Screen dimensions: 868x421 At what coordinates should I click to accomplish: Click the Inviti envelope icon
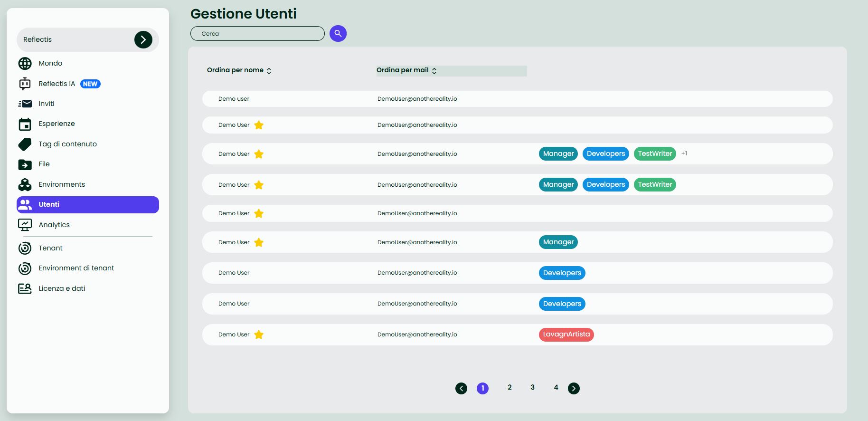[25, 104]
